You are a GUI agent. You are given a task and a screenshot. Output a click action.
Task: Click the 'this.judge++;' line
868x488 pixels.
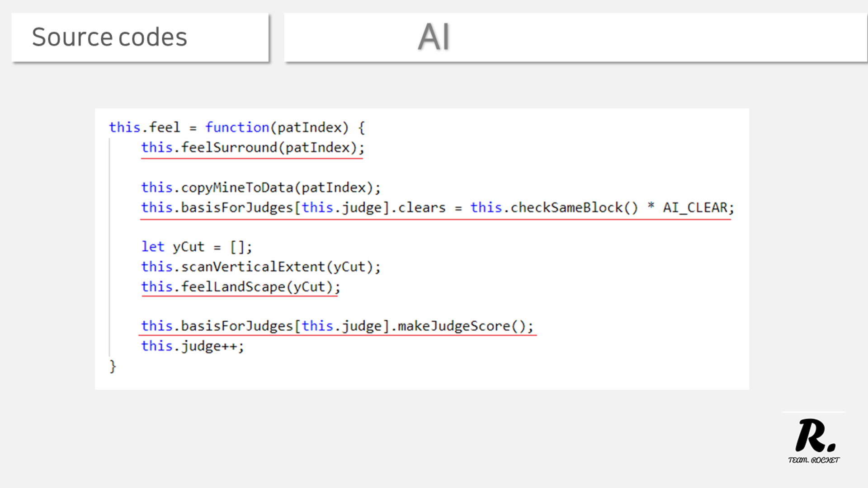point(192,347)
